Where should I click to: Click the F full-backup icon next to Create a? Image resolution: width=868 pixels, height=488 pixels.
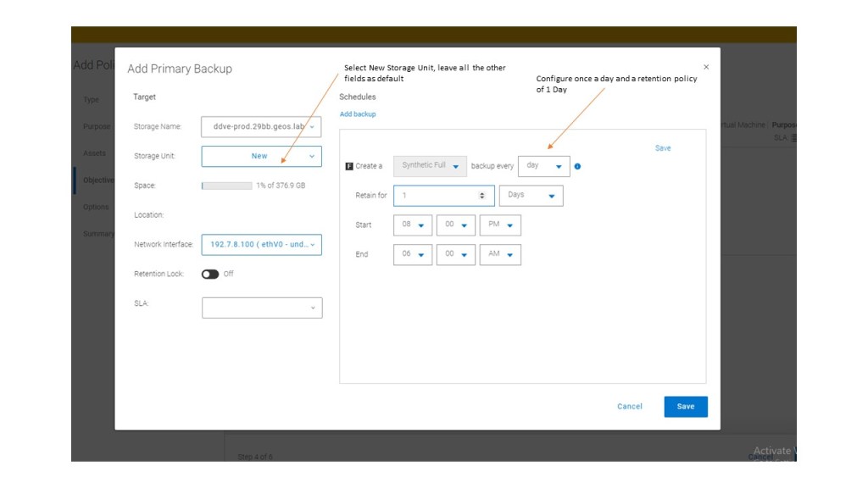pyautogui.click(x=349, y=166)
